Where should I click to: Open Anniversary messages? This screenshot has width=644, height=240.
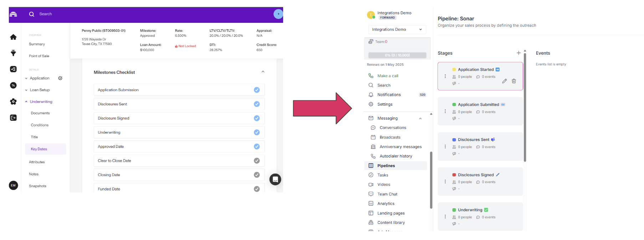coord(400,147)
